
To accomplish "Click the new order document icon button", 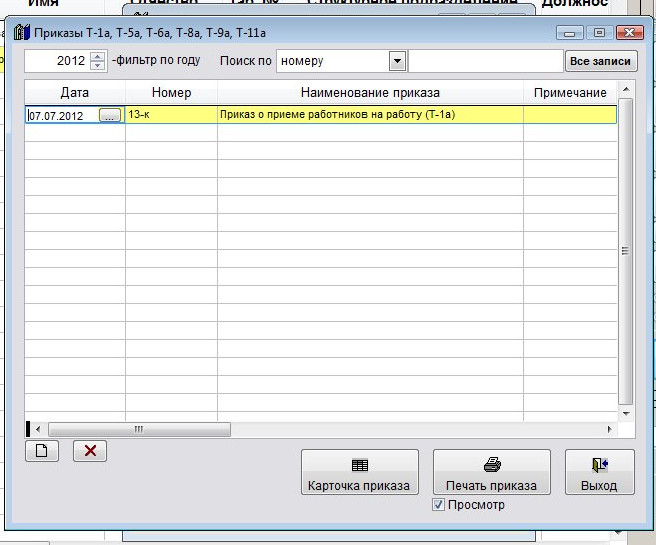I will [x=42, y=451].
